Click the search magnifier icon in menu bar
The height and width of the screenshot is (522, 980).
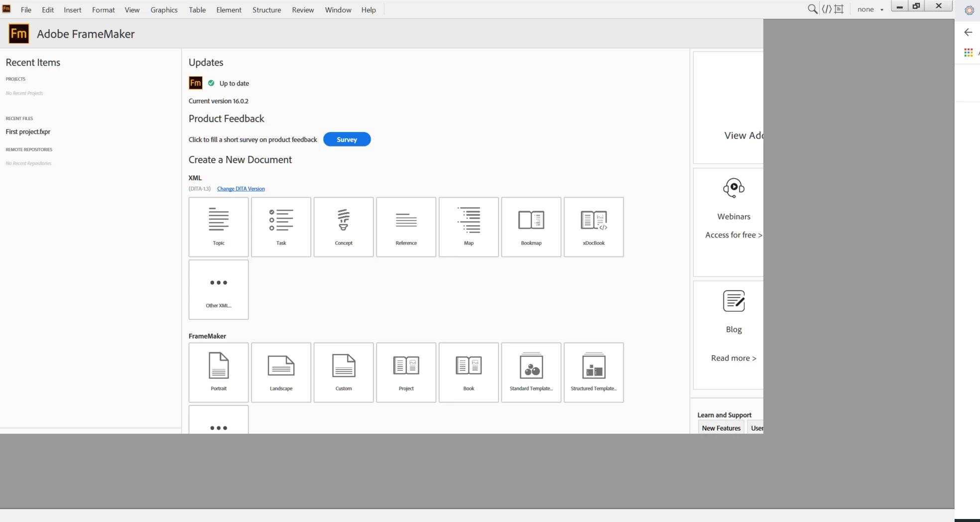(x=812, y=9)
